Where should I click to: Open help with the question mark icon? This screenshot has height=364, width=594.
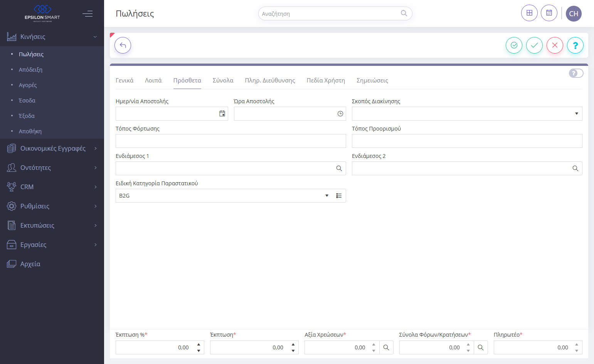coord(575,45)
